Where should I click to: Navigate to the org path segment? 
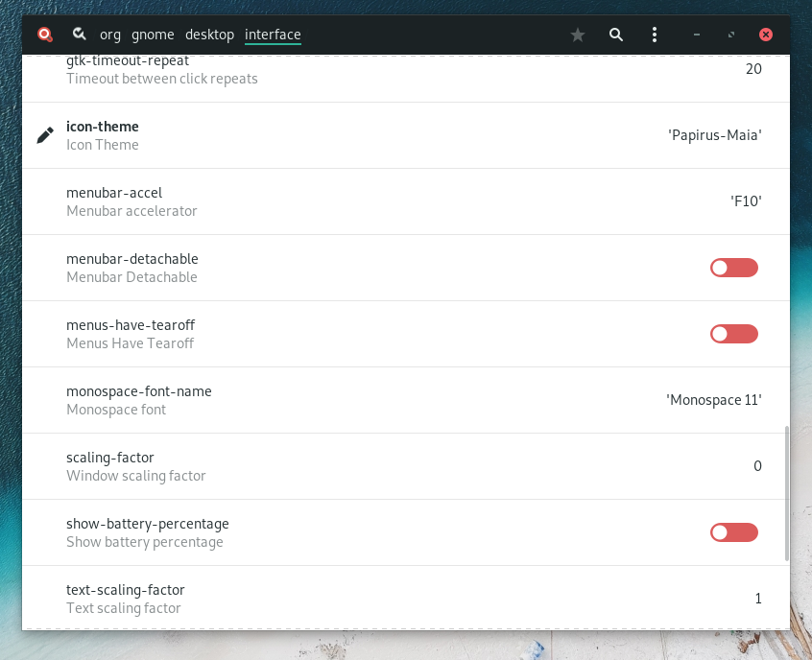[110, 35]
